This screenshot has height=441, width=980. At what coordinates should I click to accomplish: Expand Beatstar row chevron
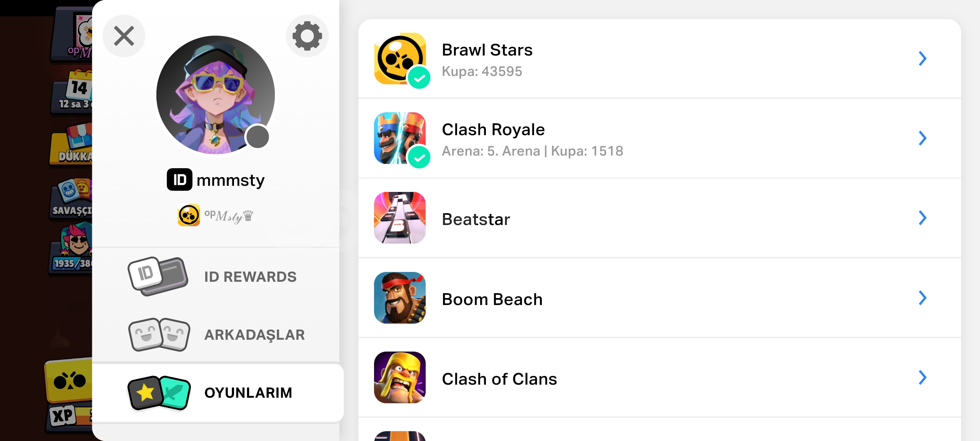point(922,218)
